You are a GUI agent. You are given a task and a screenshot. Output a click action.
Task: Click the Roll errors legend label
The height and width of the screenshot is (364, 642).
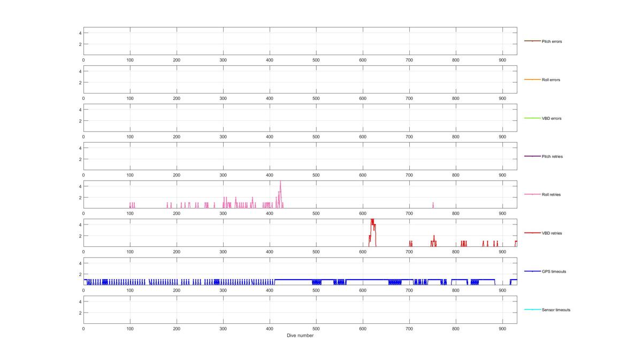pos(551,80)
